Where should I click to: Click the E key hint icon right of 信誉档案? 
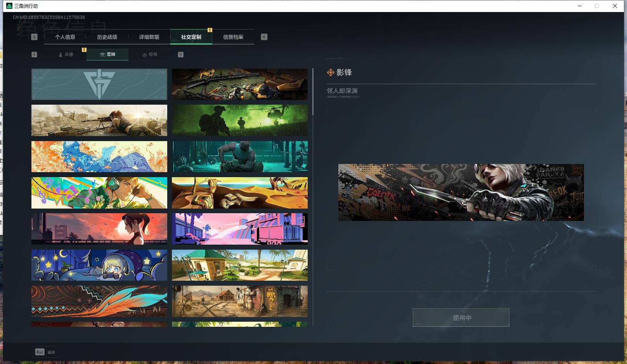coord(264,36)
